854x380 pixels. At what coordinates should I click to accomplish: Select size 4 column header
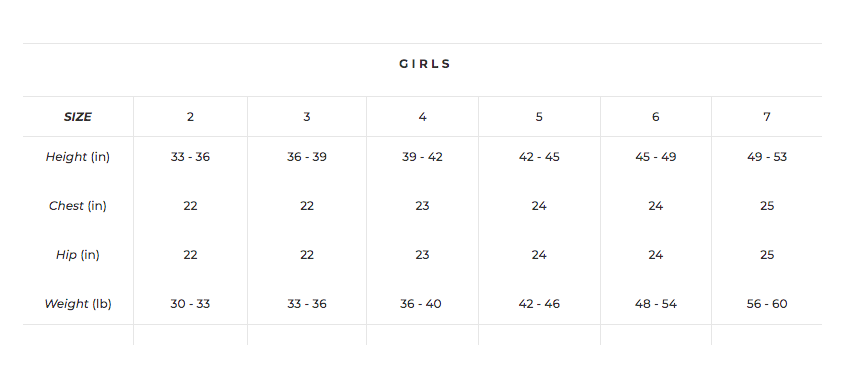tap(423, 117)
